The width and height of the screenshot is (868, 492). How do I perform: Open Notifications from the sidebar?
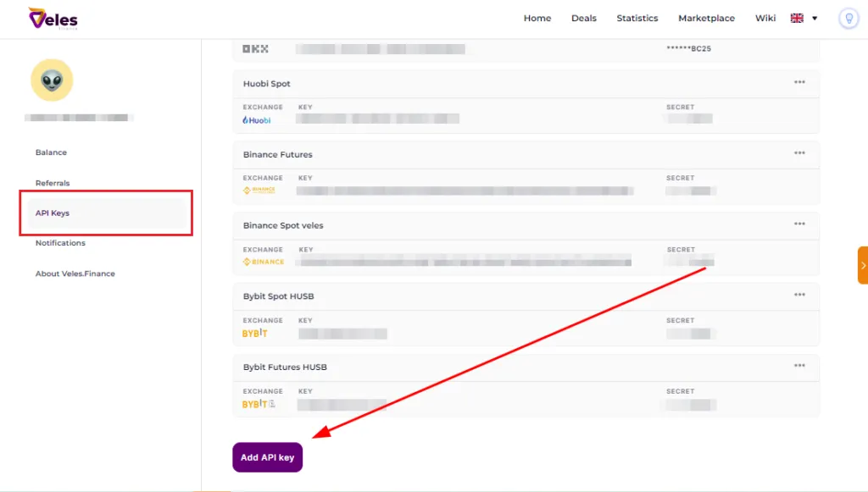tap(60, 243)
